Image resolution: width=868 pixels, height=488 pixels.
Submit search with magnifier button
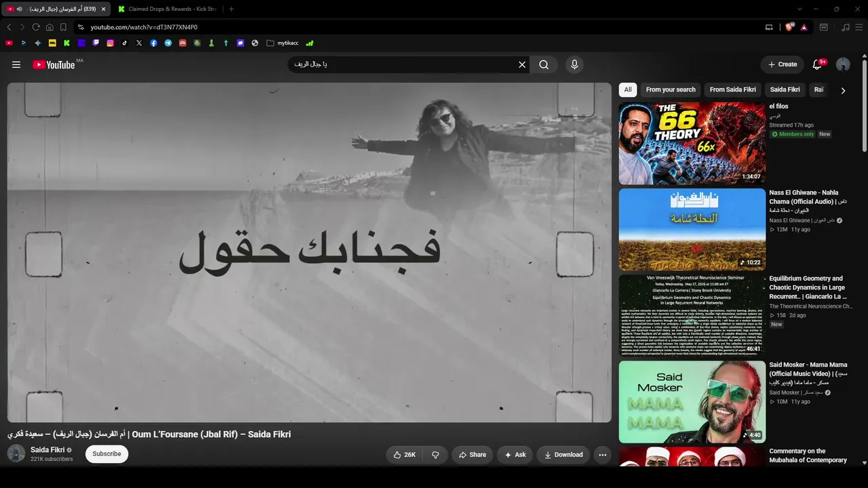pyautogui.click(x=544, y=64)
